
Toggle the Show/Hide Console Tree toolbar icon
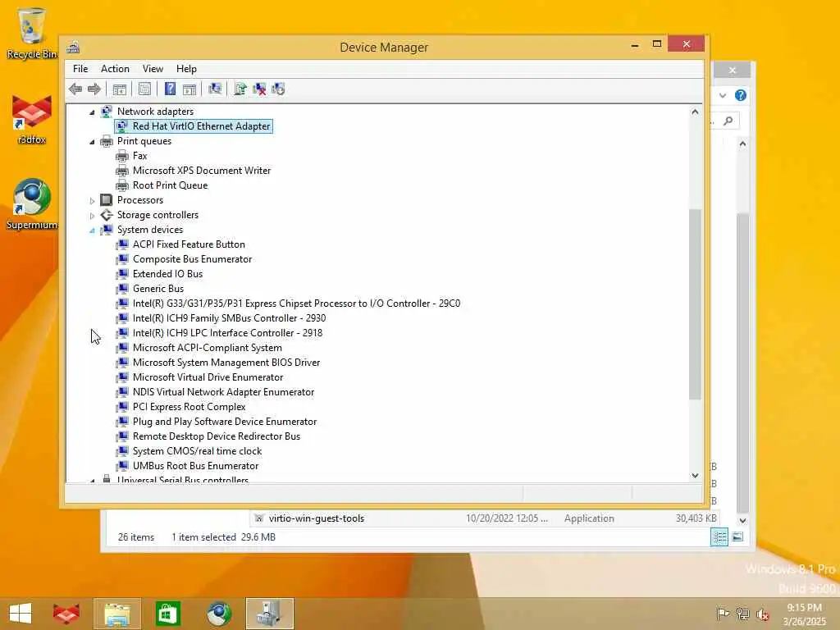120,89
